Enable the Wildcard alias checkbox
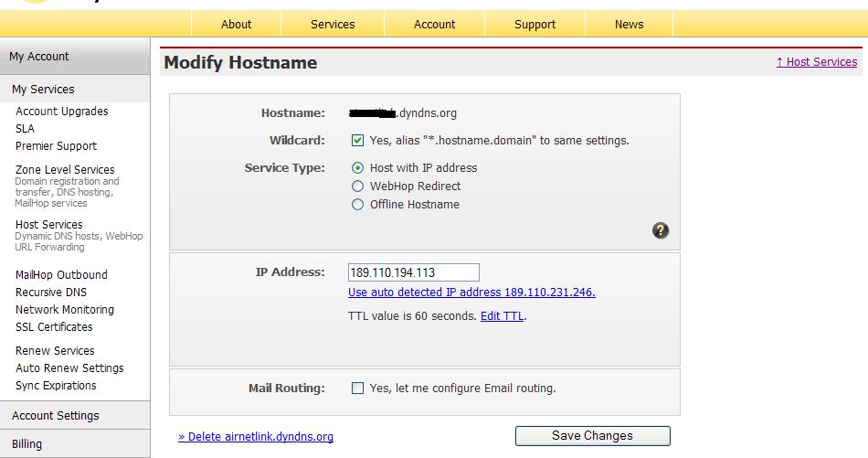The height and width of the screenshot is (458, 868). click(358, 141)
